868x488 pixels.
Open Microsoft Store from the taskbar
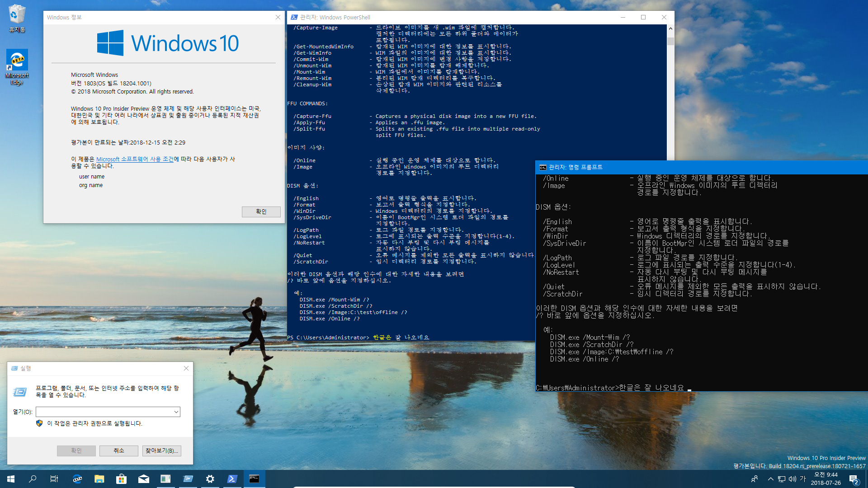(x=122, y=479)
